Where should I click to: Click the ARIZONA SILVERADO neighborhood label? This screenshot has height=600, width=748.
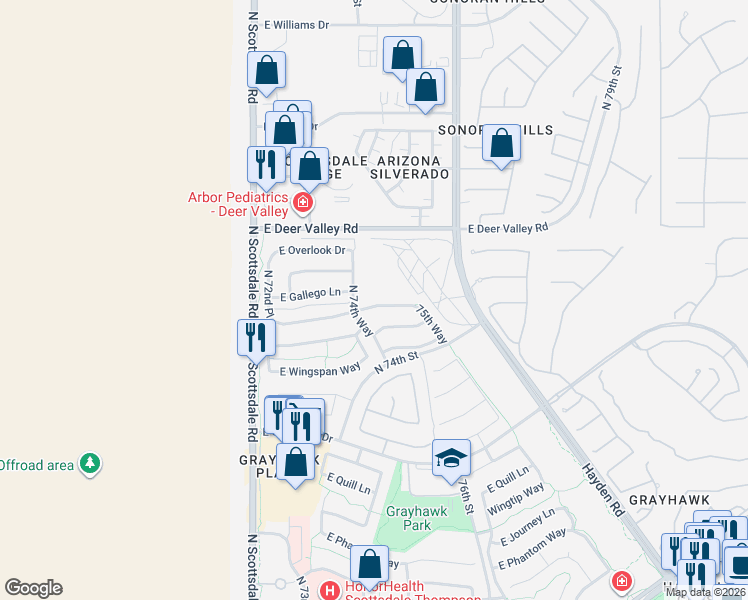click(x=410, y=167)
